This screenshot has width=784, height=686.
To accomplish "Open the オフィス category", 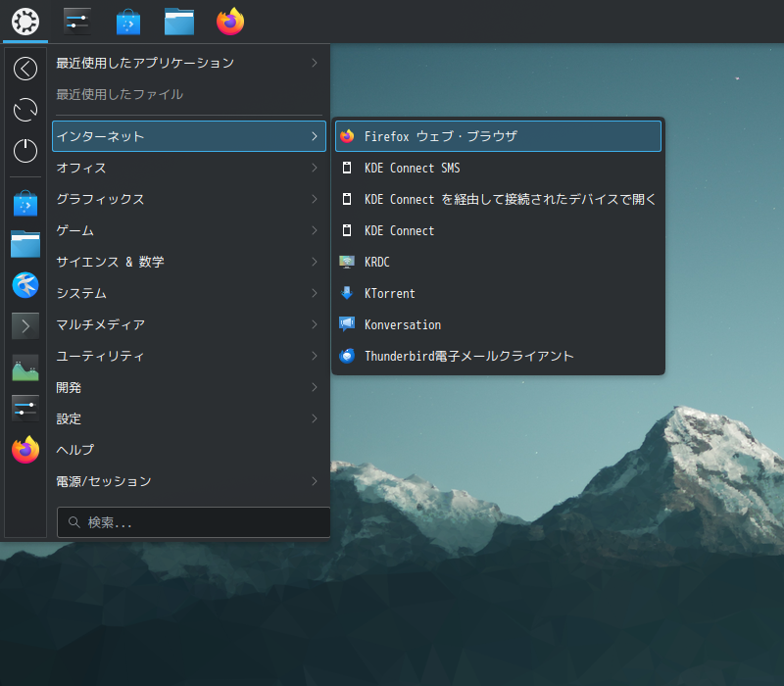I will 189,168.
